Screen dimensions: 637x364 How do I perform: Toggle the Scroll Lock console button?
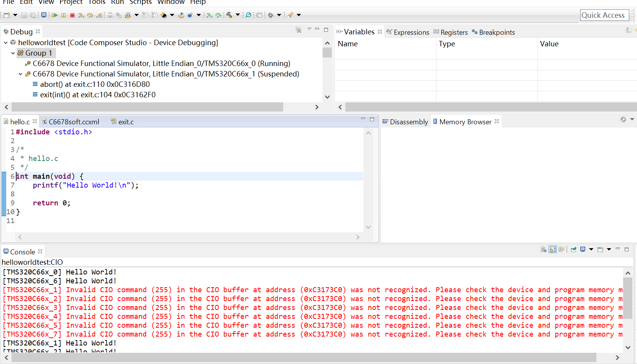(x=553, y=249)
